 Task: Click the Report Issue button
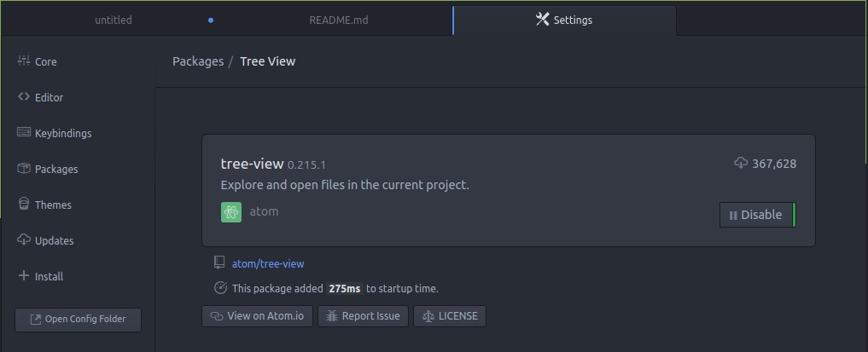click(x=363, y=316)
